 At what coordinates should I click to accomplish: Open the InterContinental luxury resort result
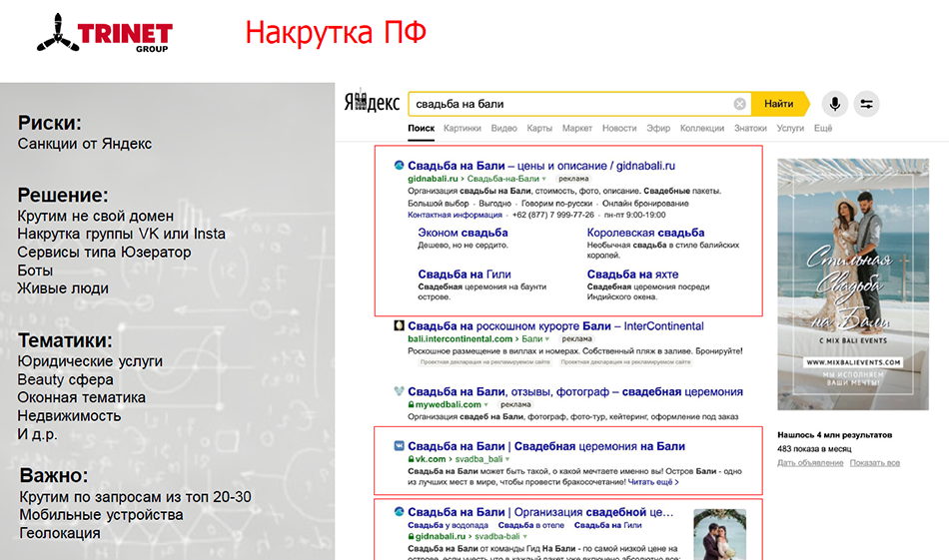(555, 326)
